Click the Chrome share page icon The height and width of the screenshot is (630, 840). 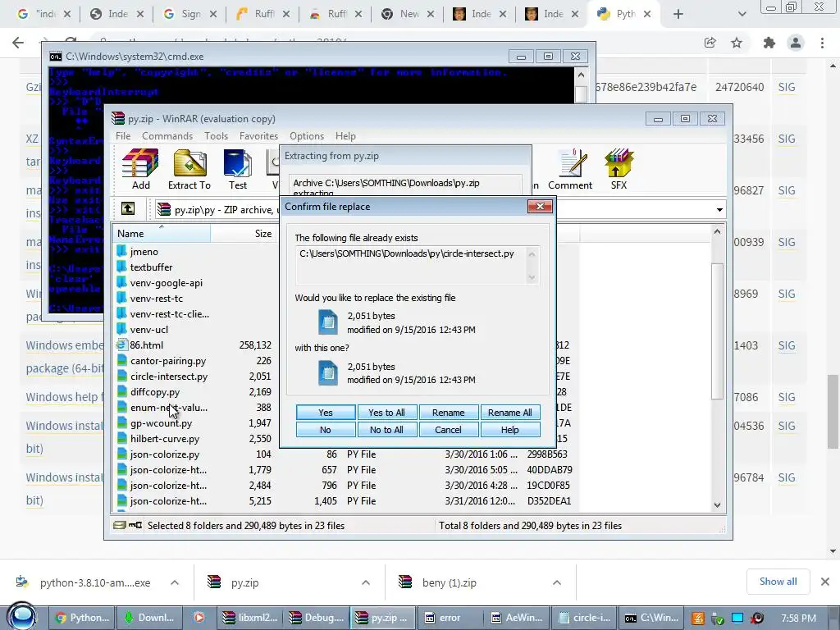pos(710,43)
